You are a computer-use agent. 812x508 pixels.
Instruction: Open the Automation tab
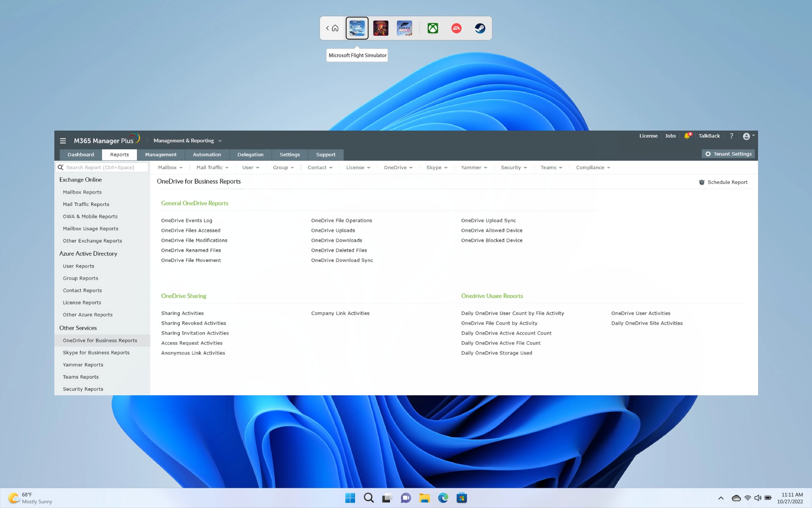click(207, 155)
